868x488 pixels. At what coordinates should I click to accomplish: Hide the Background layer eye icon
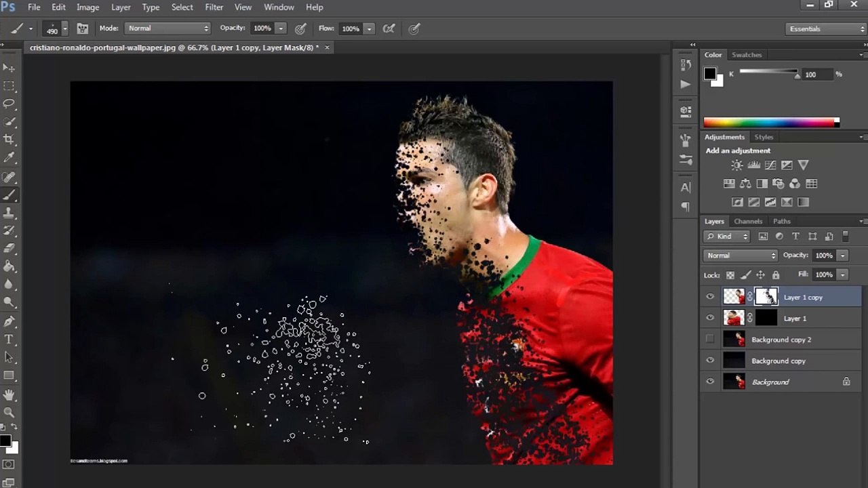click(710, 382)
